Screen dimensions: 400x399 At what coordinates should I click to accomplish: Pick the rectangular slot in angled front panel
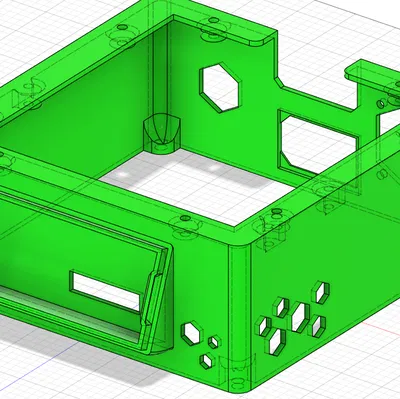point(105,292)
